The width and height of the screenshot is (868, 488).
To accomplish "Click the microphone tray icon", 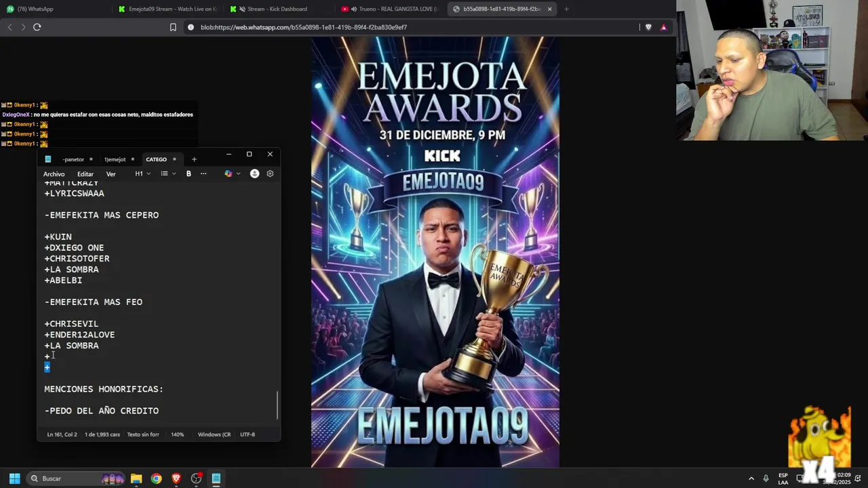I will pyautogui.click(x=766, y=479).
